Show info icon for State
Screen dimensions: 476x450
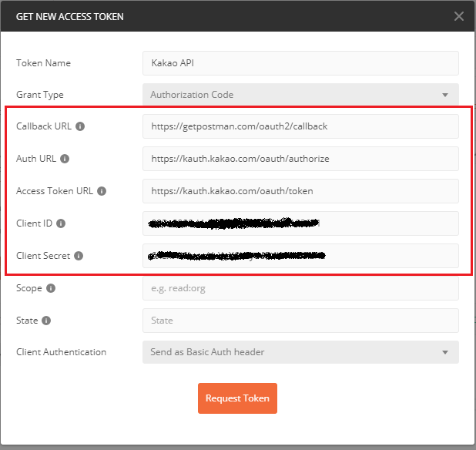(x=46, y=321)
